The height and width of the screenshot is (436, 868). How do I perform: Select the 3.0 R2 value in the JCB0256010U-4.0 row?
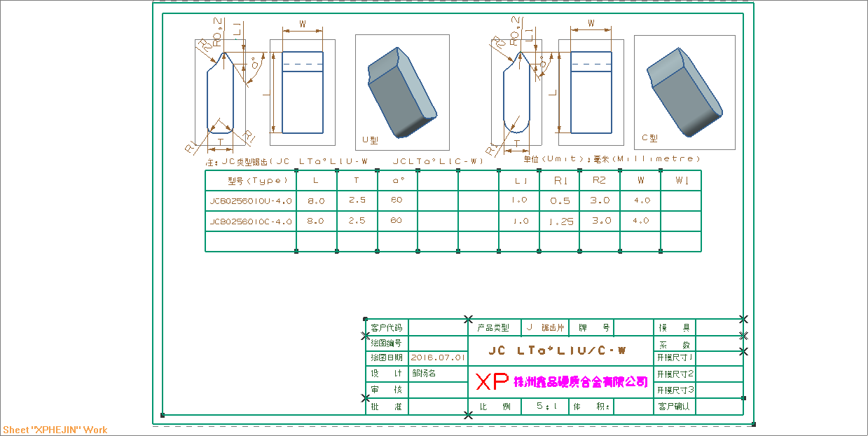600,200
